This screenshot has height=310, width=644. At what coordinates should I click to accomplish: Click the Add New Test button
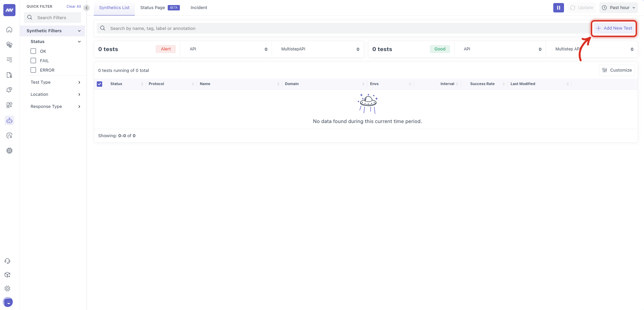click(x=614, y=28)
